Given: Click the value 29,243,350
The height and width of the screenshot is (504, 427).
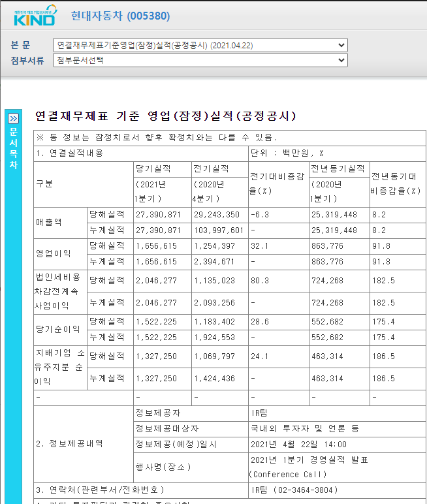Looking at the screenshot, I should point(217,215).
